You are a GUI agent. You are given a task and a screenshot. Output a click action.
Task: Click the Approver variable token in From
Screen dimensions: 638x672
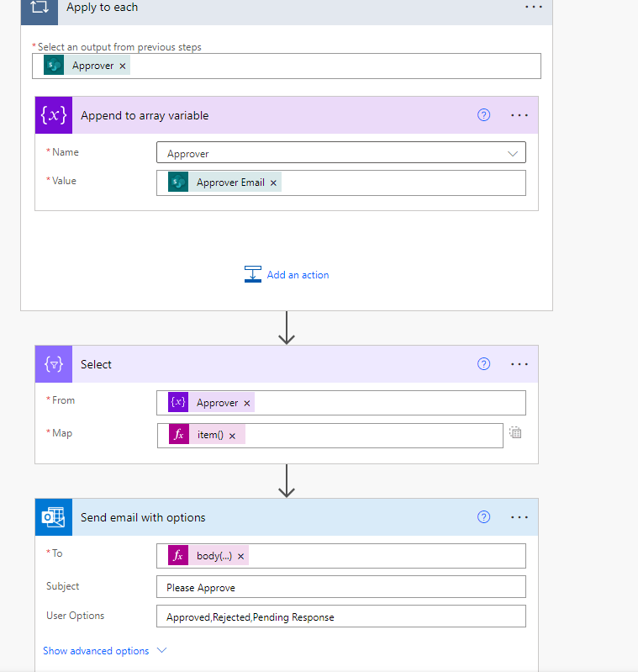(x=211, y=403)
